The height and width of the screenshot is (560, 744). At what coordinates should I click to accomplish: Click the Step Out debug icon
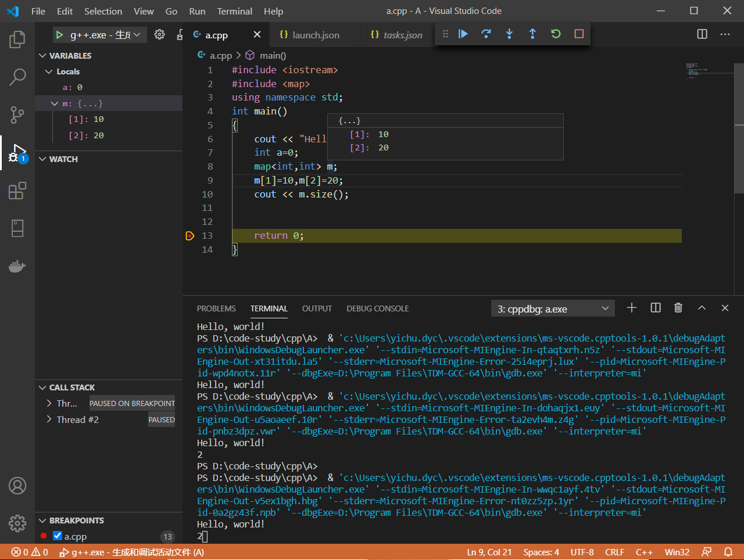coord(532,34)
